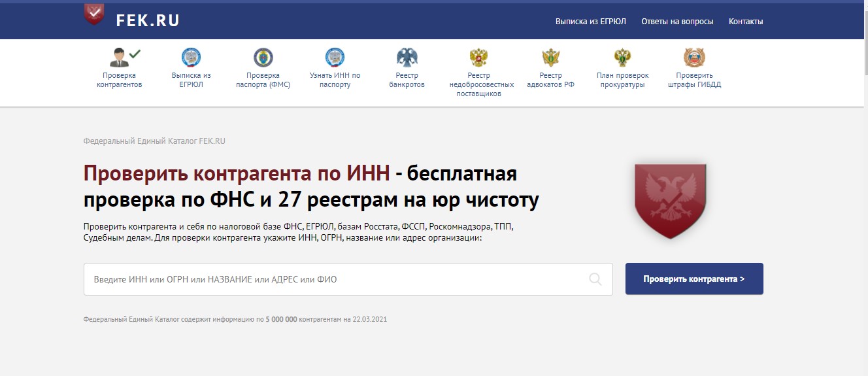This screenshot has width=868, height=376.
Task: Click the Реестр адвокатов РФ text link
Action: pyautogui.click(x=551, y=80)
